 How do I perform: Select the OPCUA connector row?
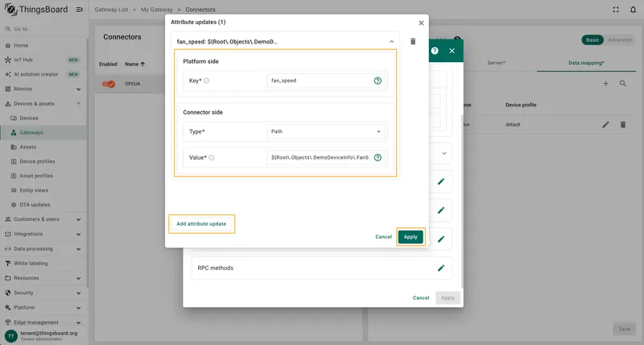[x=130, y=84]
